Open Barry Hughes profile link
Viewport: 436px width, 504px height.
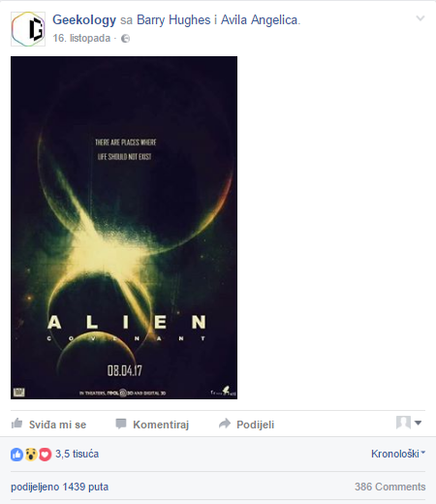click(x=173, y=19)
